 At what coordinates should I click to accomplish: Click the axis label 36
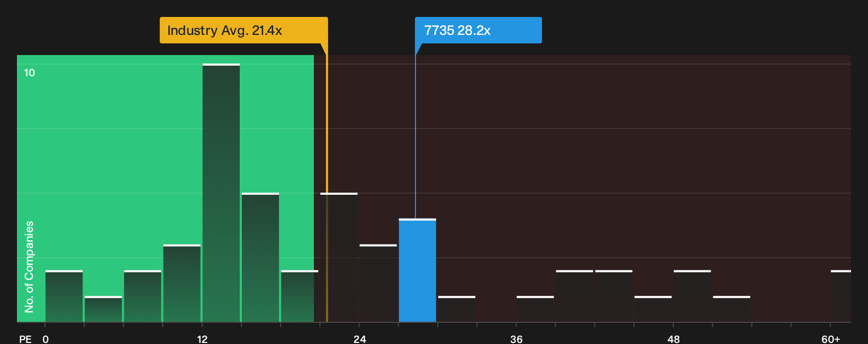tap(516, 339)
